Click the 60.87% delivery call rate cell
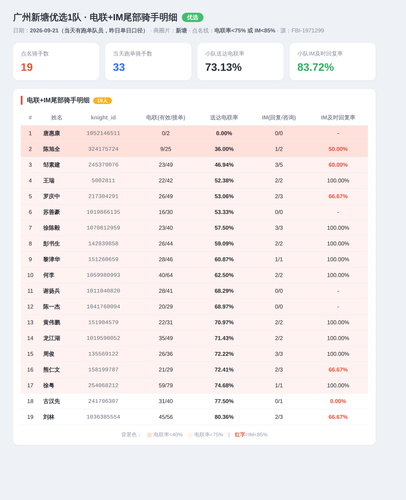Image resolution: width=406 pixels, height=500 pixels. point(224,259)
